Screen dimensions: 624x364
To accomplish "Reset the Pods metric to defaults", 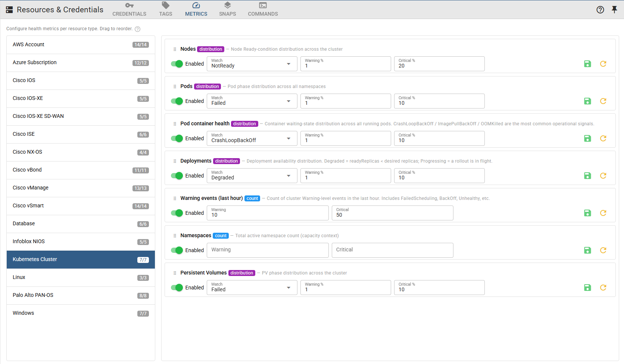I will coord(603,101).
